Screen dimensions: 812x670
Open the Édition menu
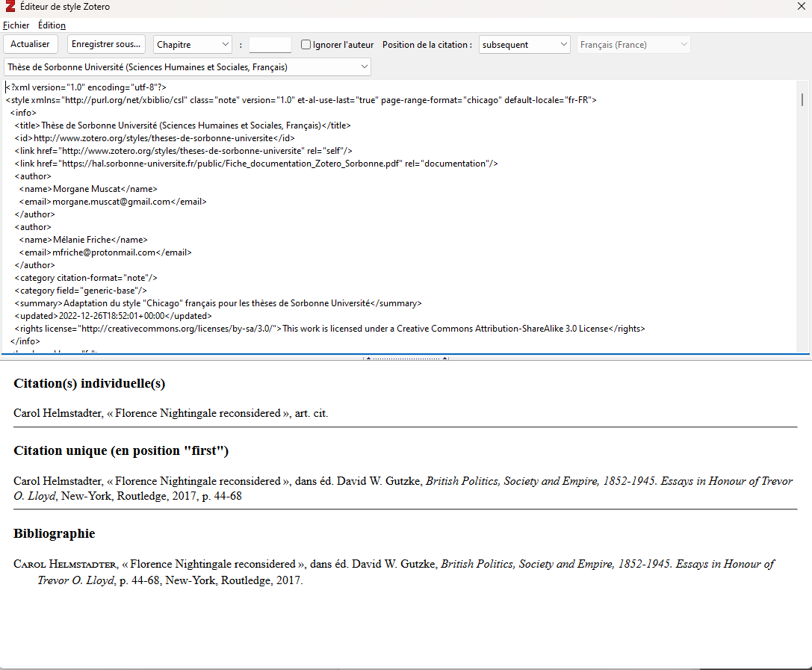tap(52, 25)
